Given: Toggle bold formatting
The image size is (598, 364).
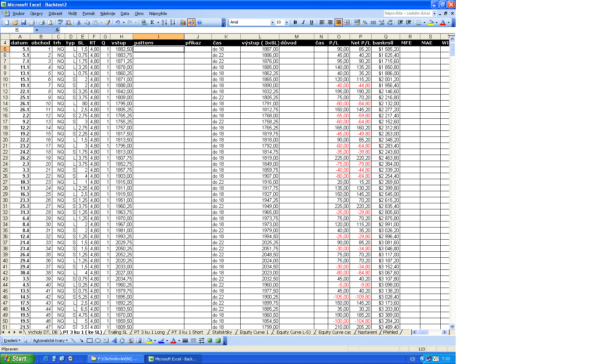Looking at the screenshot, I should (x=295, y=22).
